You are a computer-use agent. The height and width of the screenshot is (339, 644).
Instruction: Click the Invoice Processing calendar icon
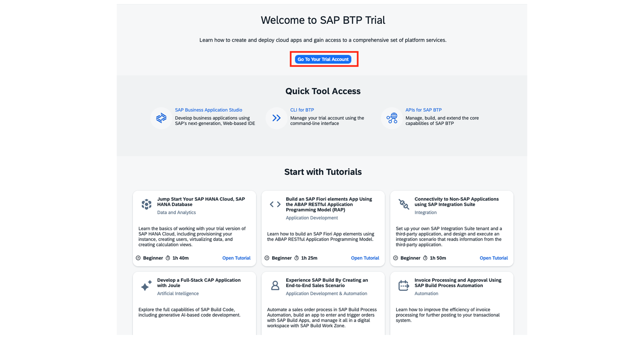pyautogui.click(x=404, y=285)
